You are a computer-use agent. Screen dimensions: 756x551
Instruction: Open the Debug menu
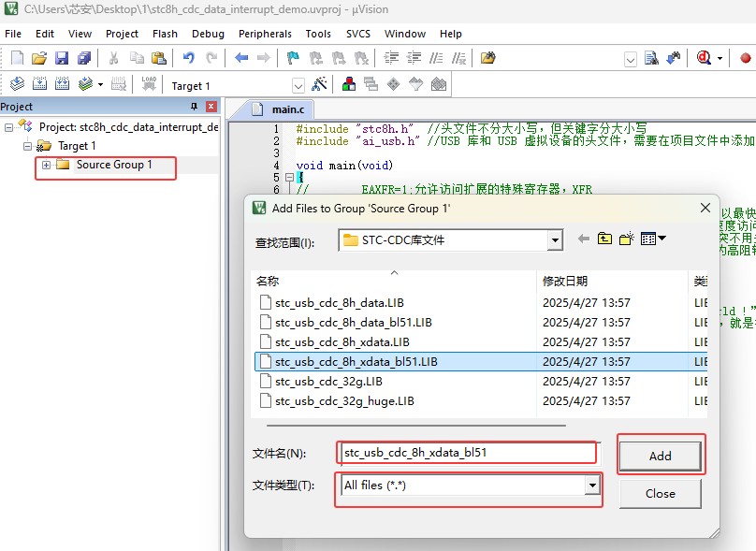[x=208, y=34]
